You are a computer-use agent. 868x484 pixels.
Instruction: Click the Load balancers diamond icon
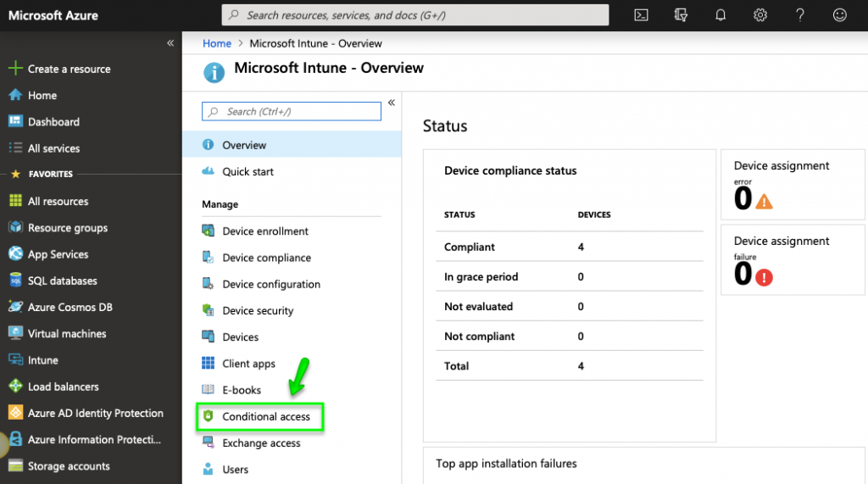point(15,386)
